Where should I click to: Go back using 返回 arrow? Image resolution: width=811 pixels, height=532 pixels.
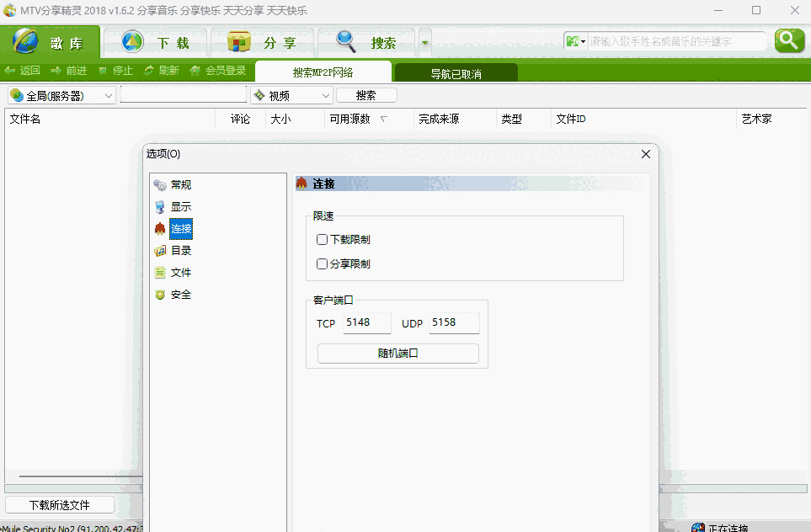coord(23,71)
